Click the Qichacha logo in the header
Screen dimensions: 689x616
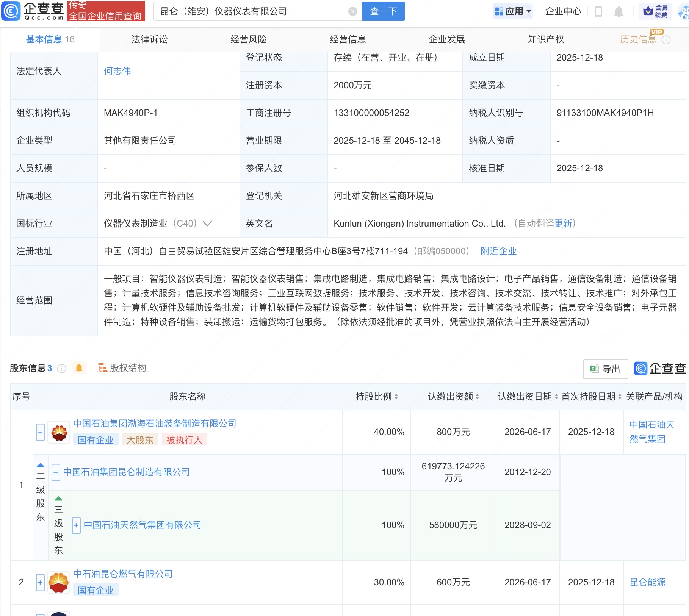click(x=33, y=11)
